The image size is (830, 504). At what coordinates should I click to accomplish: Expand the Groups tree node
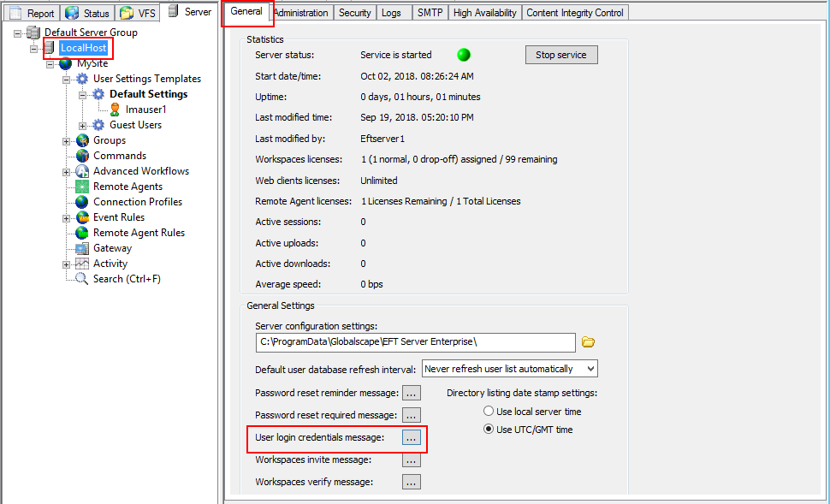coord(67,140)
